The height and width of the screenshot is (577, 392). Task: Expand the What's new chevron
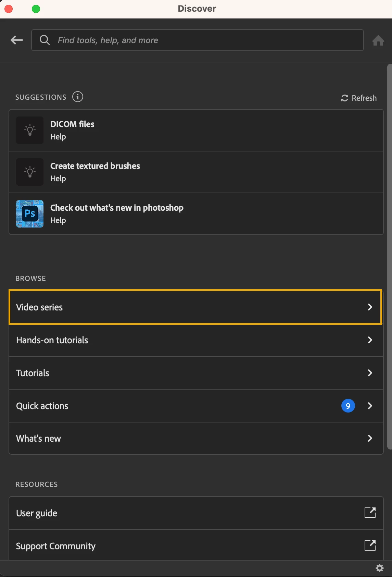click(x=370, y=438)
